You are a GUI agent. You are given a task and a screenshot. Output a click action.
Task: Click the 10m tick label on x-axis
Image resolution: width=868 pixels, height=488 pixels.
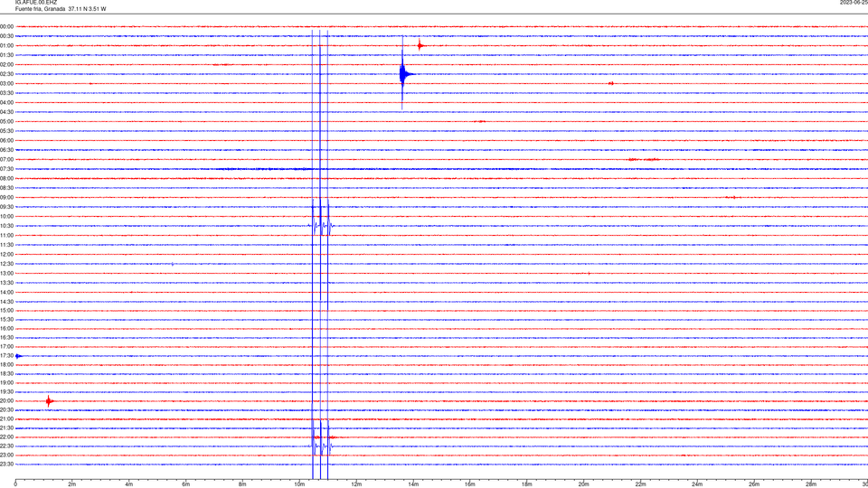point(299,484)
